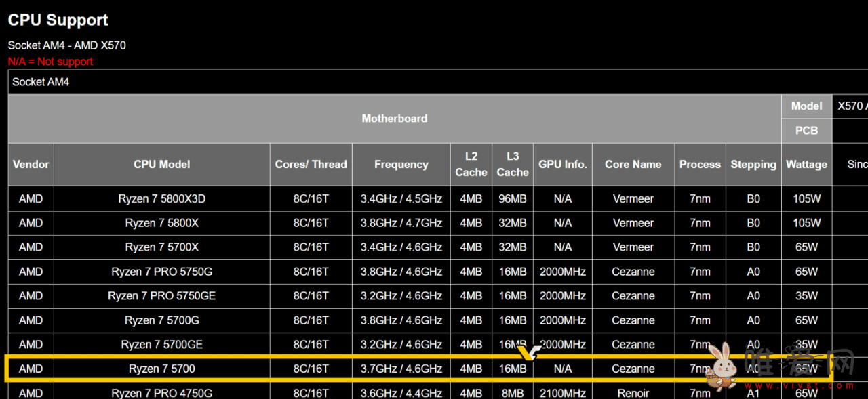Click the Stepping column header

(x=753, y=165)
